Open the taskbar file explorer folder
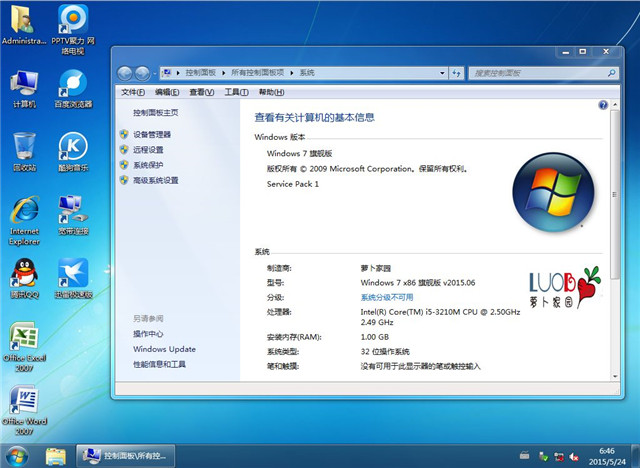The image size is (640, 468). click(x=56, y=456)
